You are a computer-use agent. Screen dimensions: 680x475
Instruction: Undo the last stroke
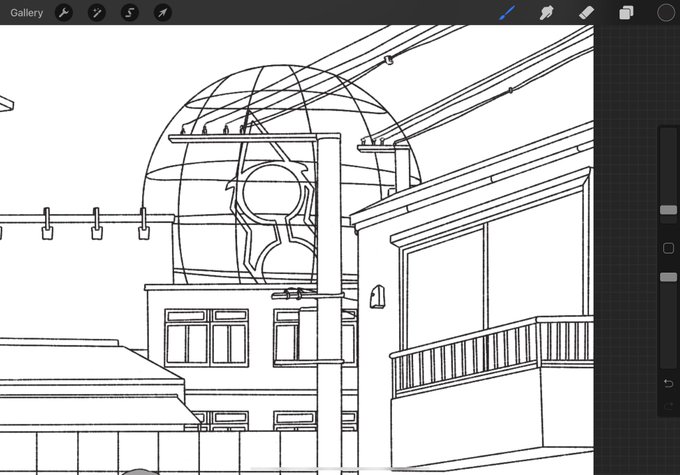click(x=668, y=383)
